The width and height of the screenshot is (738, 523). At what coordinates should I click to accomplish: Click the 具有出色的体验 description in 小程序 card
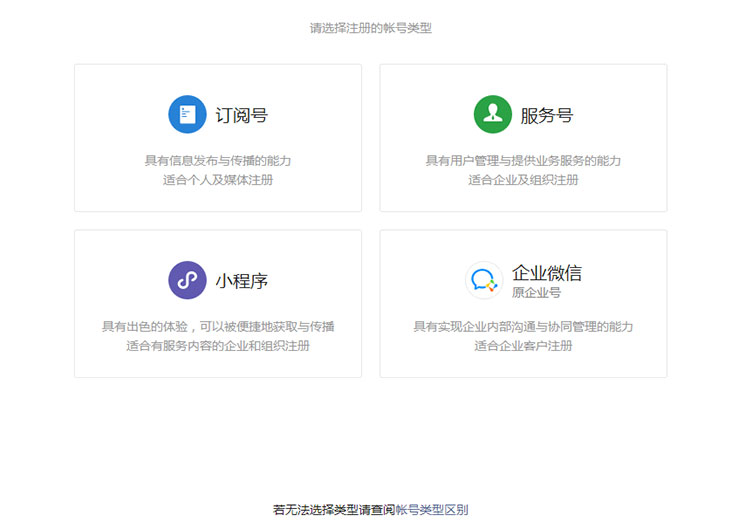pos(218,326)
